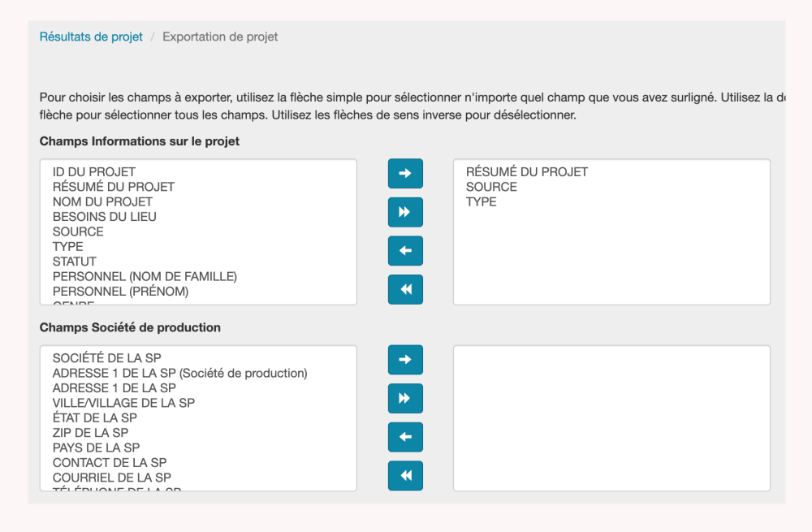Choose STATUT from available project fields
Image resolution: width=812 pixels, height=532 pixels.
(x=75, y=262)
